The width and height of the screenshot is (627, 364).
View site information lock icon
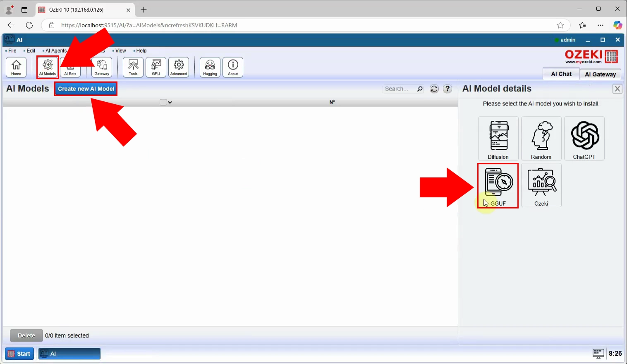(52, 25)
